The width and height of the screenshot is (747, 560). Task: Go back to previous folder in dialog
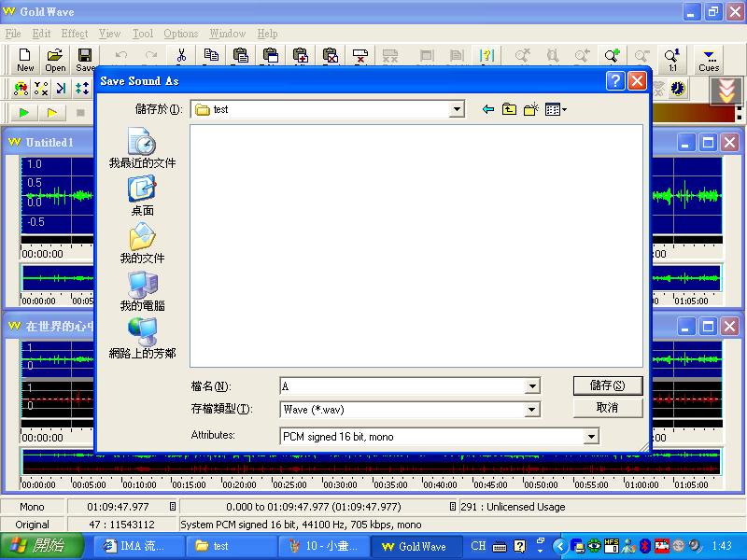[487, 109]
